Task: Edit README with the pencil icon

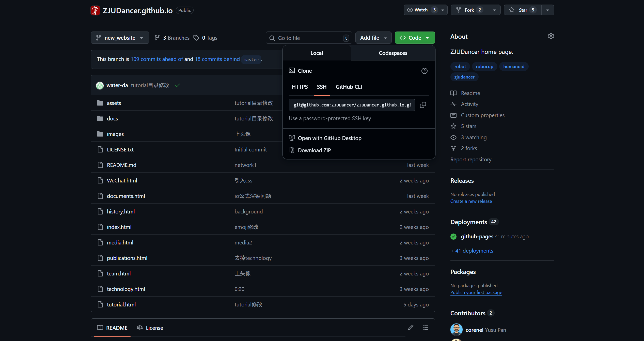Action: tap(411, 328)
